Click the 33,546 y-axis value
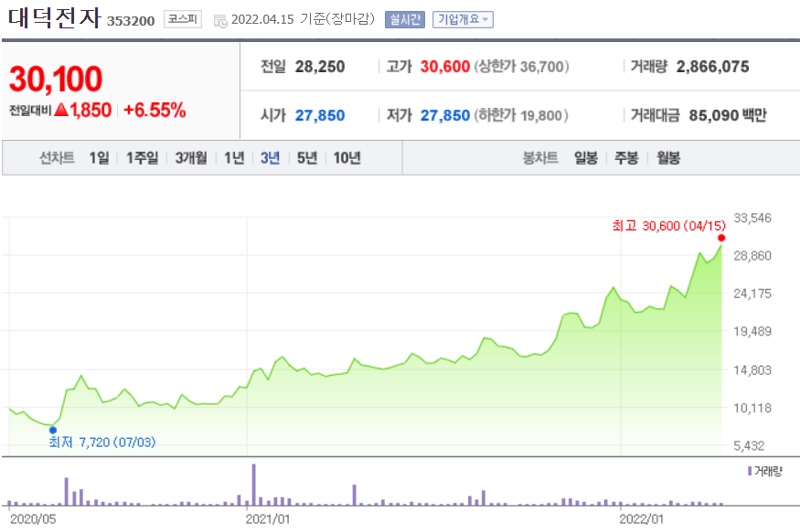The image size is (800, 532). (752, 218)
